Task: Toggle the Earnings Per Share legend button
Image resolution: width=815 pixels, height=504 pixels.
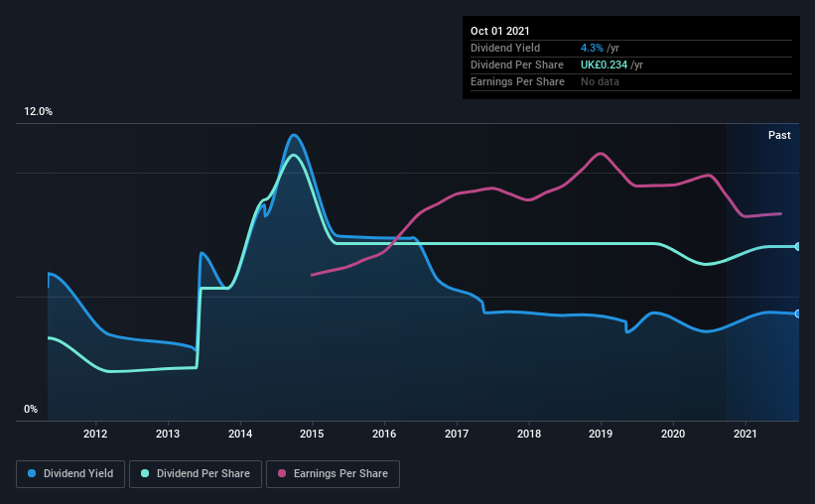Action: (333, 474)
